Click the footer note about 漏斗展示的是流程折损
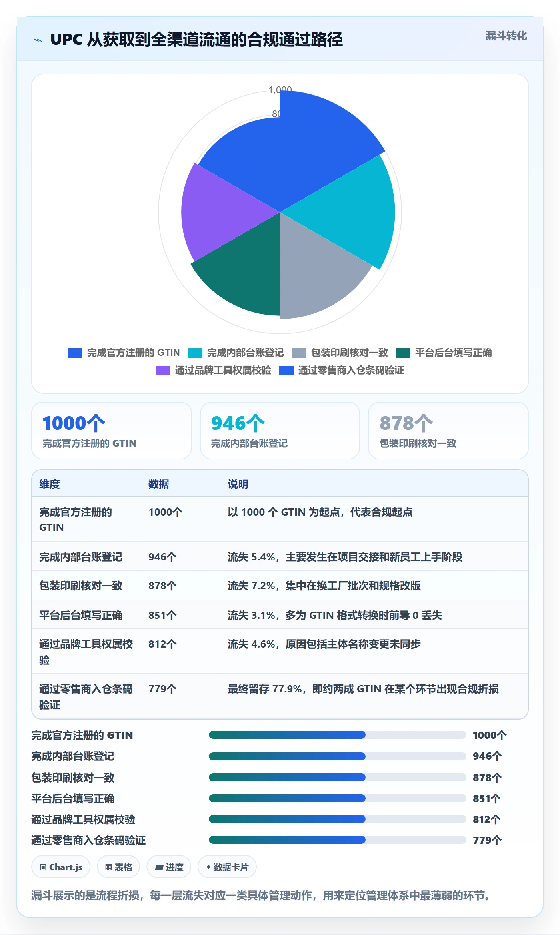Image resolution: width=560 pixels, height=935 pixels. pos(262,895)
